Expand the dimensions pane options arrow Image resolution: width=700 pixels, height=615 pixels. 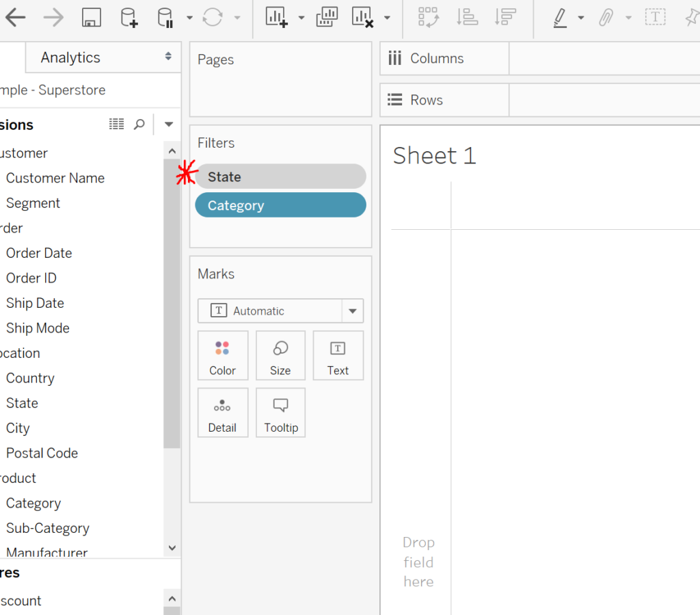point(169,125)
